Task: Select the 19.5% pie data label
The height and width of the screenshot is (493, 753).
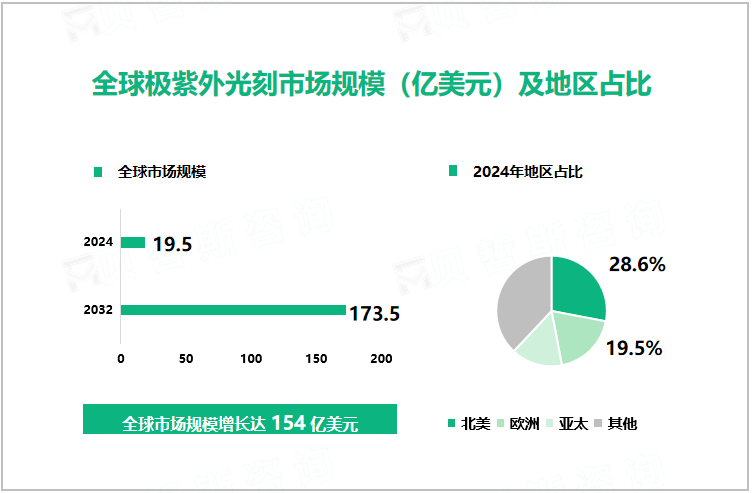Action: pyautogui.click(x=634, y=349)
